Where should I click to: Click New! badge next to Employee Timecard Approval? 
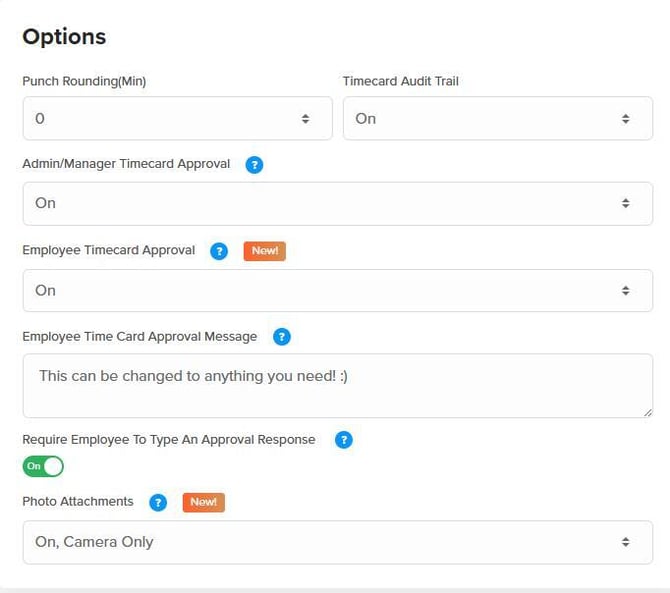coord(264,251)
